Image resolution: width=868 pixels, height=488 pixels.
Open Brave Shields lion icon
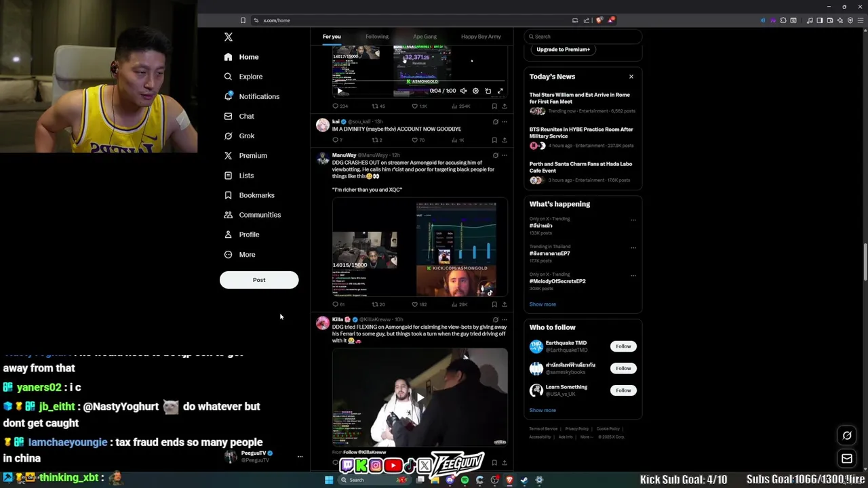pos(599,20)
